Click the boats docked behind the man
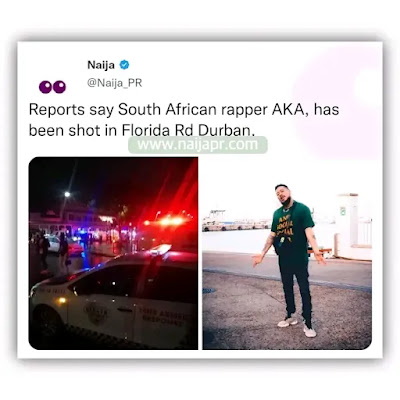This screenshot has height=400, width=400. click(x=235, y=222)
